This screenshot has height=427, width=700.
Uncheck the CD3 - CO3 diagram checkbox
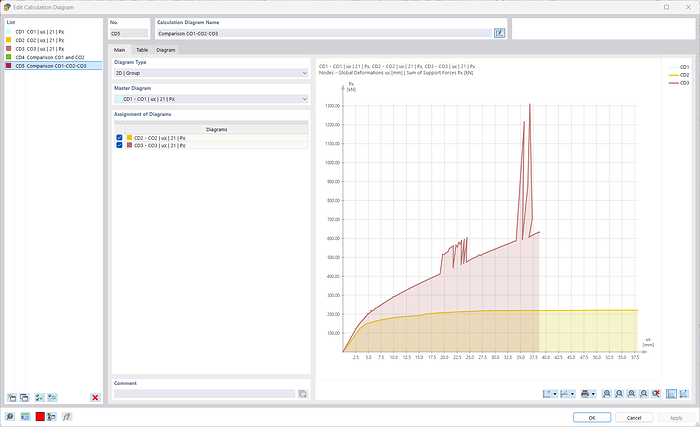pos(120,145)
